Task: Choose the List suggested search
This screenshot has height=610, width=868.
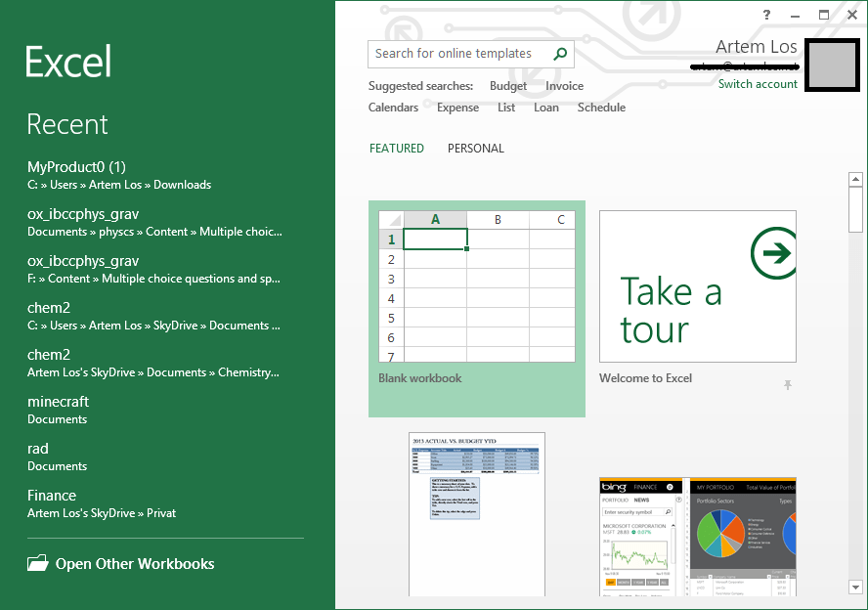Action: [x=506, y=108]
